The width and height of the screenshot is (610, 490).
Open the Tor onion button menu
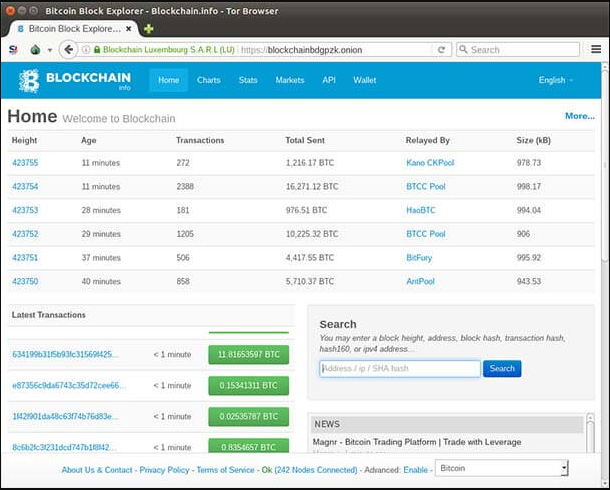pos(35,50)
